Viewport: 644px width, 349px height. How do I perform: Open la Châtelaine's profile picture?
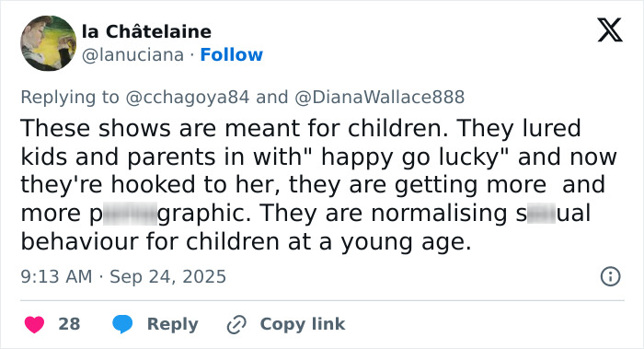[49, 43]
